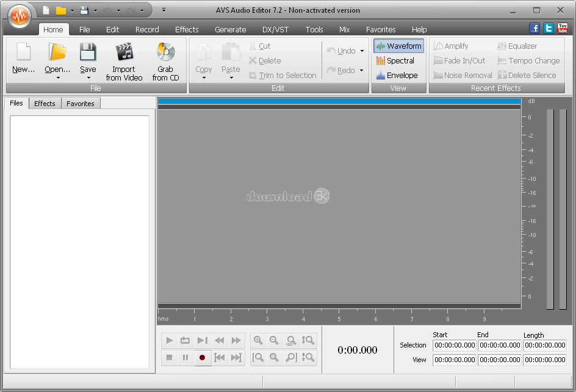Switch to Spectral view

398,60
